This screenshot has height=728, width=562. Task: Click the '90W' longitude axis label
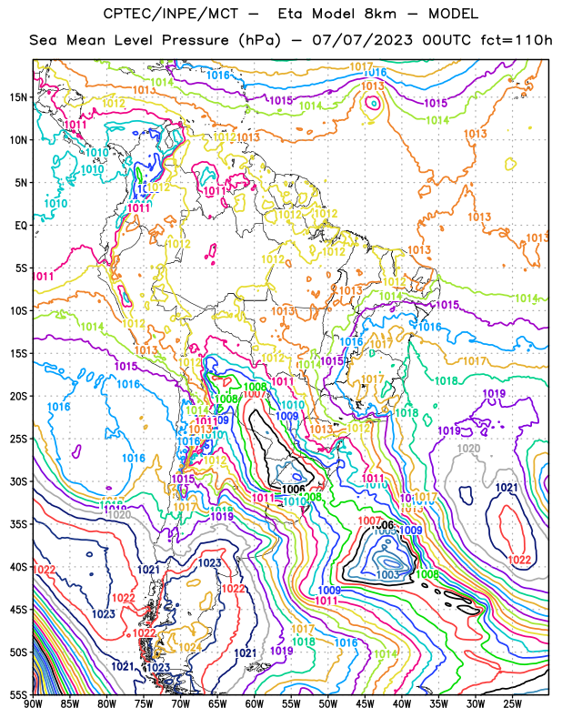tap(33, 704)
